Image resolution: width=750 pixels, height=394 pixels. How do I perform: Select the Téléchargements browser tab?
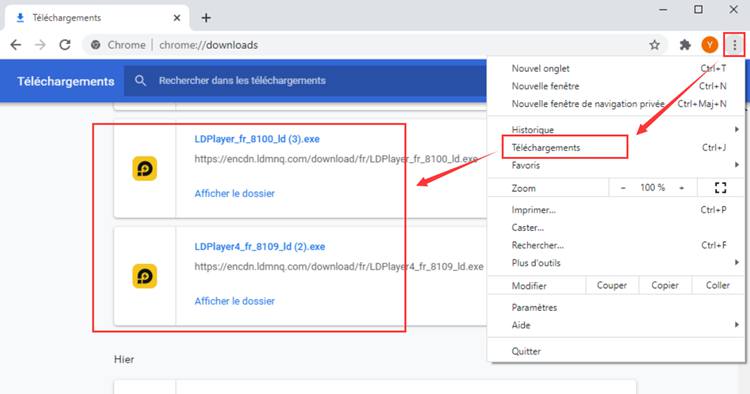point(97,18)
